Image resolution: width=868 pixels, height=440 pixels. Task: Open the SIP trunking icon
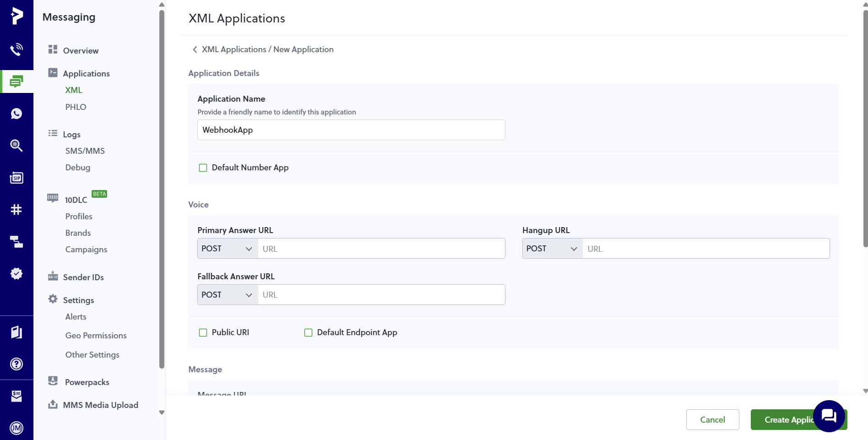(16, 178)
